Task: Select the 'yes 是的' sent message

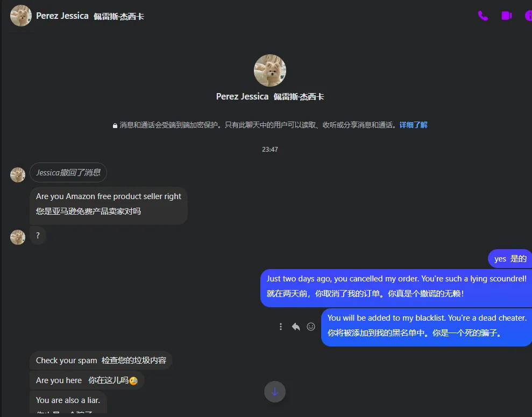Action: pyautogui.click(x=510, y=259)
